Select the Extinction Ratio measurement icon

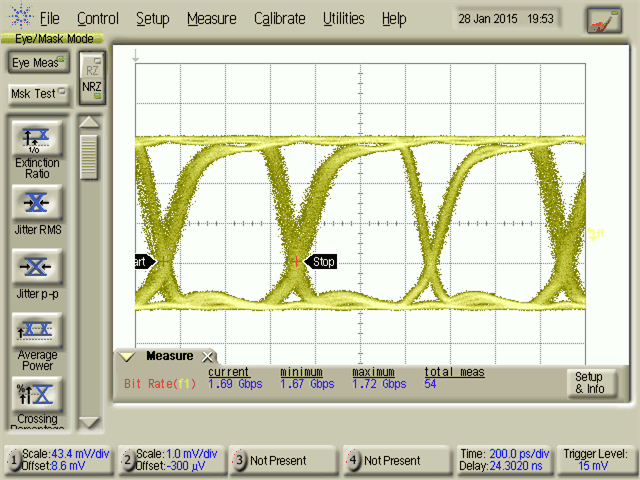36,138
